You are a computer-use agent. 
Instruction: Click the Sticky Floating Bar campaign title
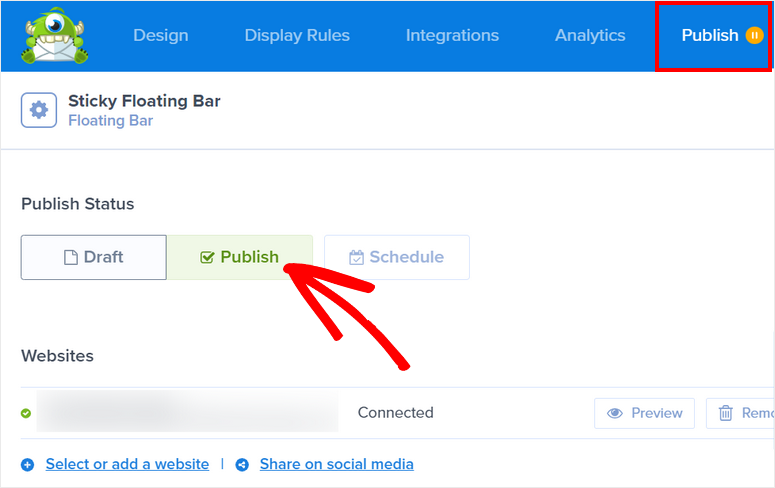point(144,101)
